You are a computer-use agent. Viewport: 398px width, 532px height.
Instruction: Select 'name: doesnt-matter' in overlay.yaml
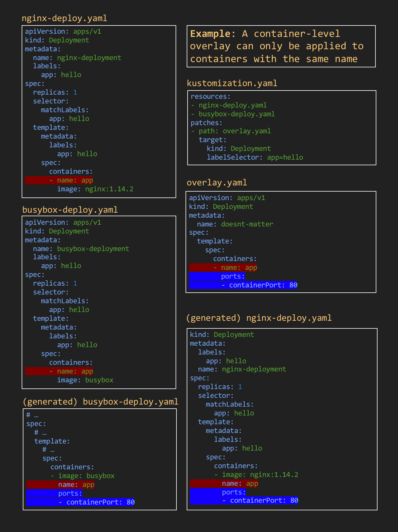[235, 224]
